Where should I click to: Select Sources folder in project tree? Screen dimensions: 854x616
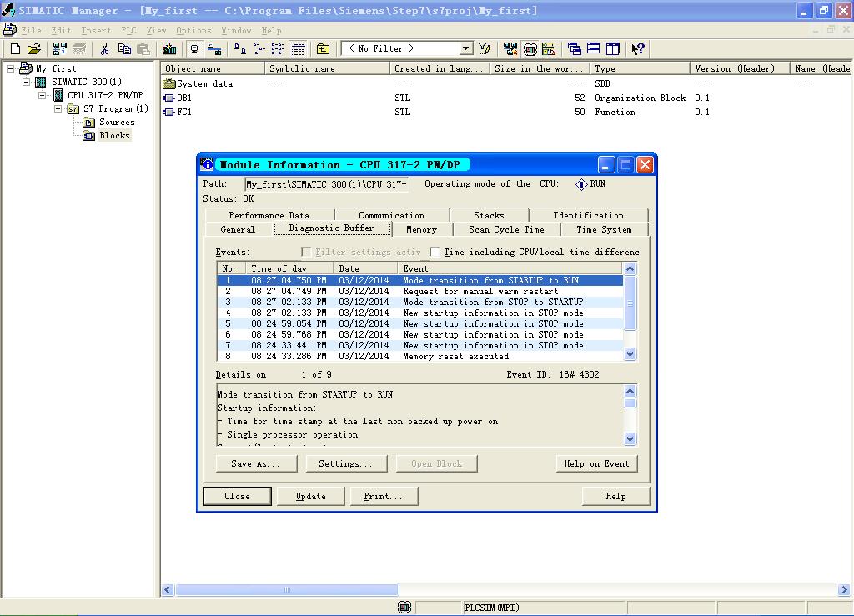coord(116,122)
